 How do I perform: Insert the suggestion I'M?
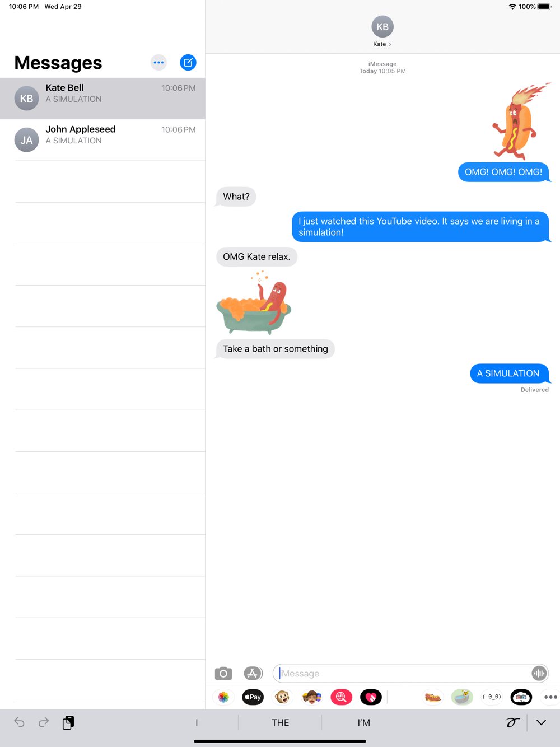tap(364, 722)
